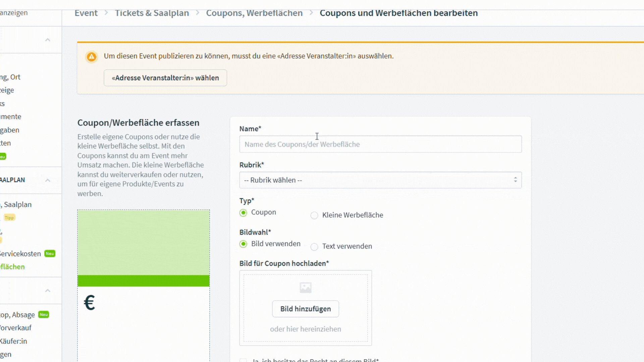Screen dimensions: 644x362
Task: Click the Bild hinzufügen button
Action: [x=305, y=309]
